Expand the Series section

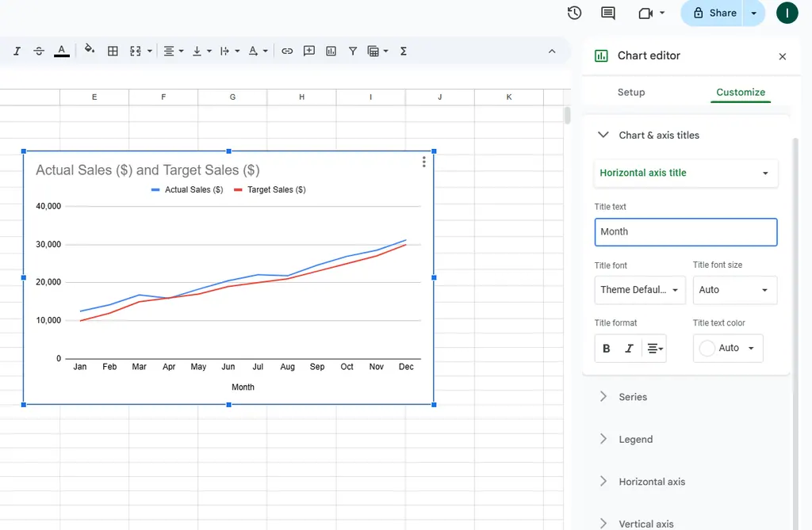pyautogui.click(x=633, y=397)
